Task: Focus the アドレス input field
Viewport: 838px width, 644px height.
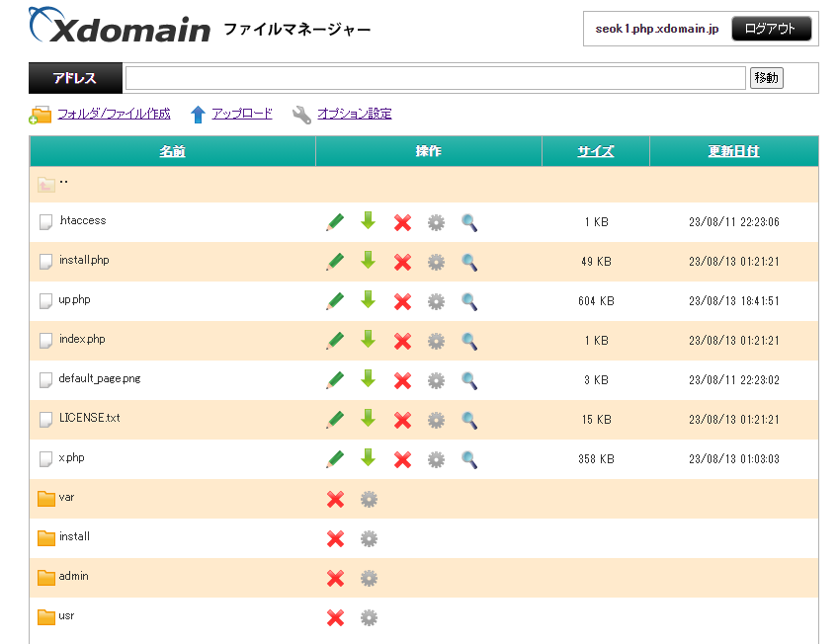Action: click(x=435, y=78)
